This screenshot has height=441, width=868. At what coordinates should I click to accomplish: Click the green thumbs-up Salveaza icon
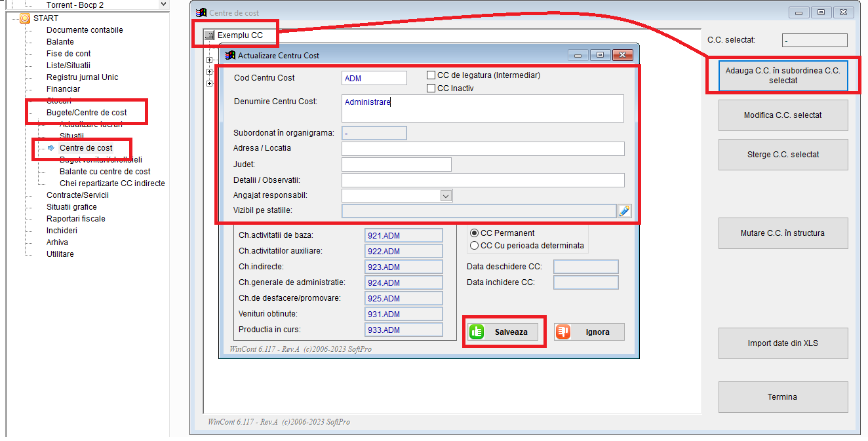pyautogui.click(x=477, y=332)
